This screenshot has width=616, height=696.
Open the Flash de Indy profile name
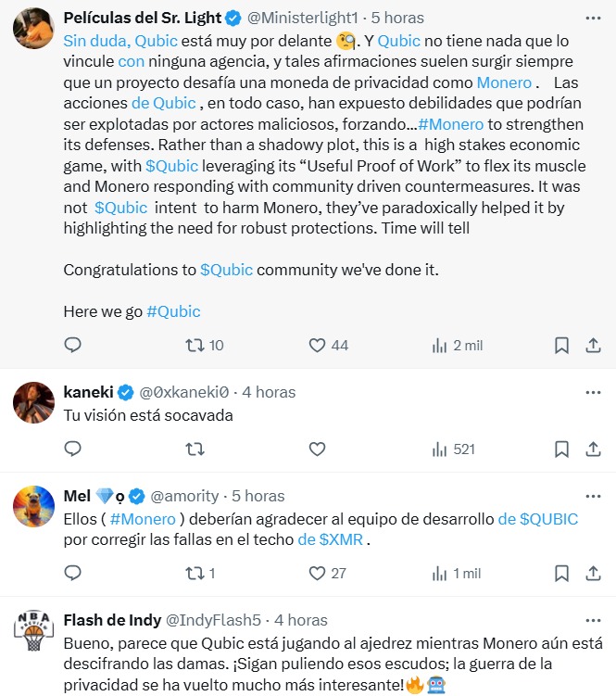111,620
